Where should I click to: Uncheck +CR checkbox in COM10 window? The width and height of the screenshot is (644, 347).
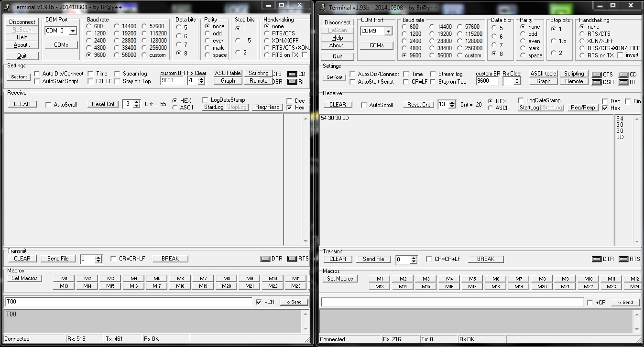259,302
